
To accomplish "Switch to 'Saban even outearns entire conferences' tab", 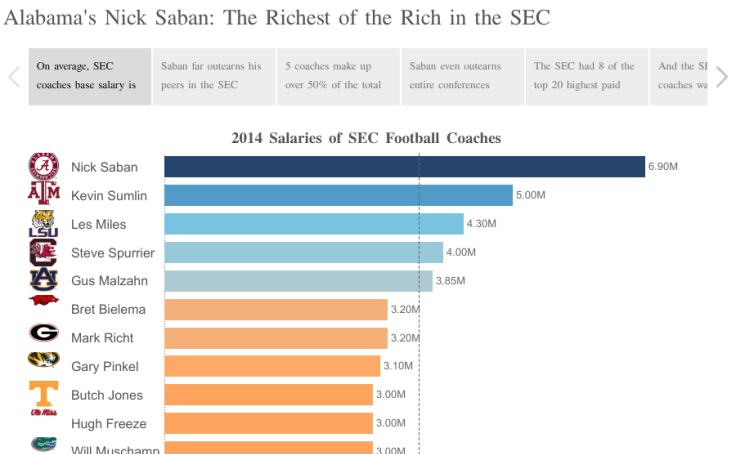I will pos(462,76).
